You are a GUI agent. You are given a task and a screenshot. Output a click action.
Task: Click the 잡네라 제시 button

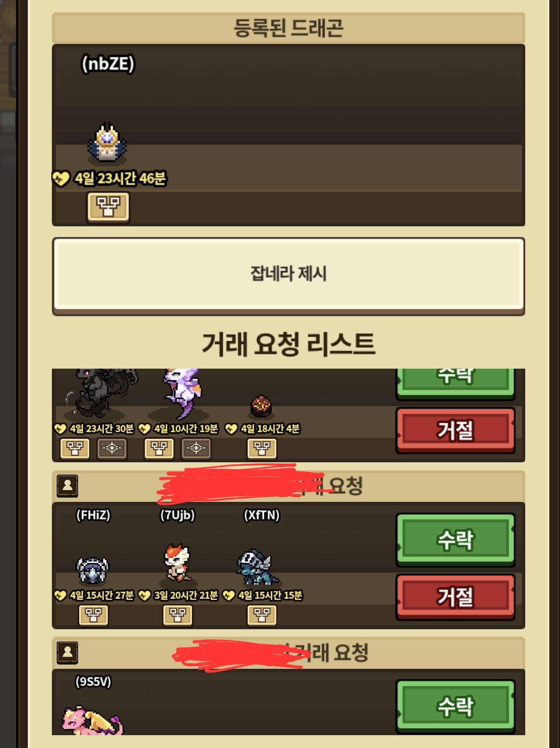pyautogui.click(x=288, y=275)
